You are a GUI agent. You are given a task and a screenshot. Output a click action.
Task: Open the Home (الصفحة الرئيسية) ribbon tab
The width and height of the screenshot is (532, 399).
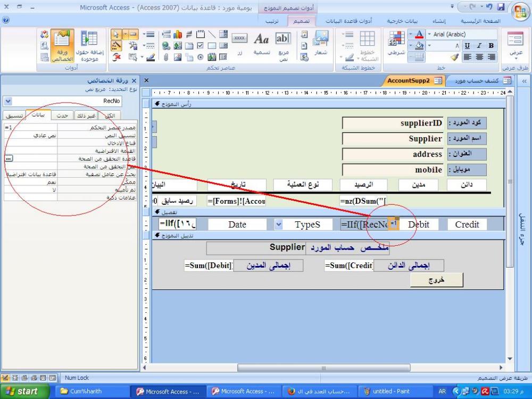tap(480, 21)
